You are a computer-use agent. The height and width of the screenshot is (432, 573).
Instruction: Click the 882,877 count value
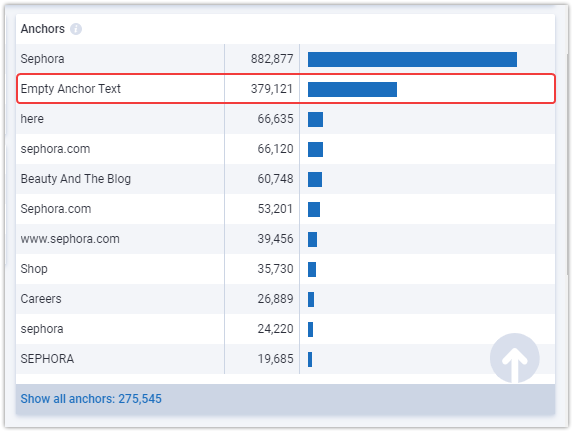(x=272, y=59)
